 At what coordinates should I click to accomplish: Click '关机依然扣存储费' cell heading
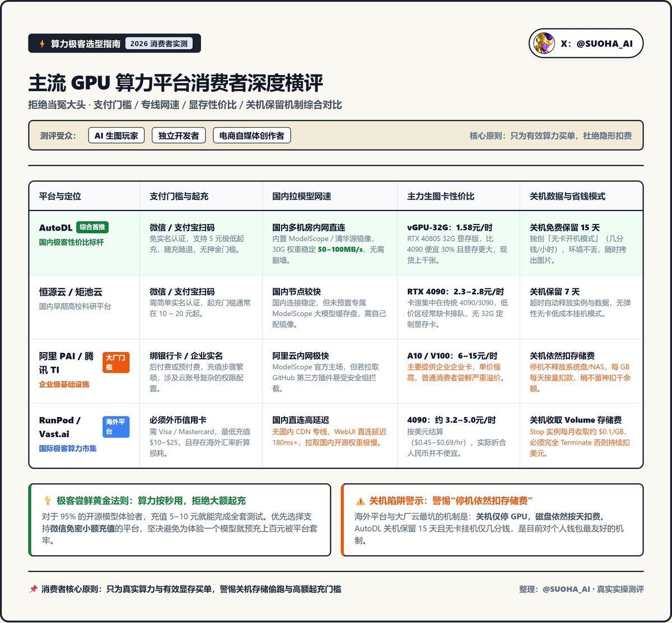tap(562, 355)
